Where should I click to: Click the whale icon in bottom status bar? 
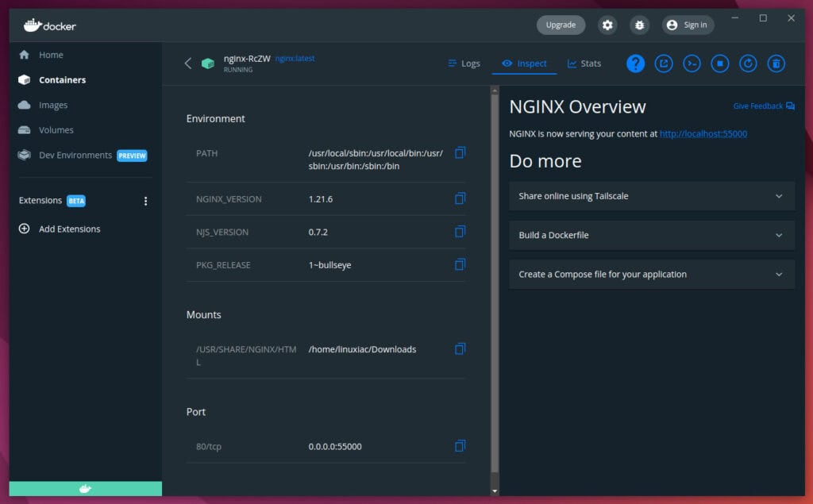click(x=86, y=488)
